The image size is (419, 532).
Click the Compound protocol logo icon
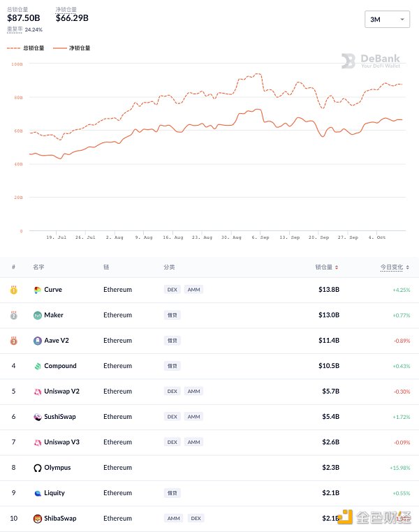click(37, 366)
